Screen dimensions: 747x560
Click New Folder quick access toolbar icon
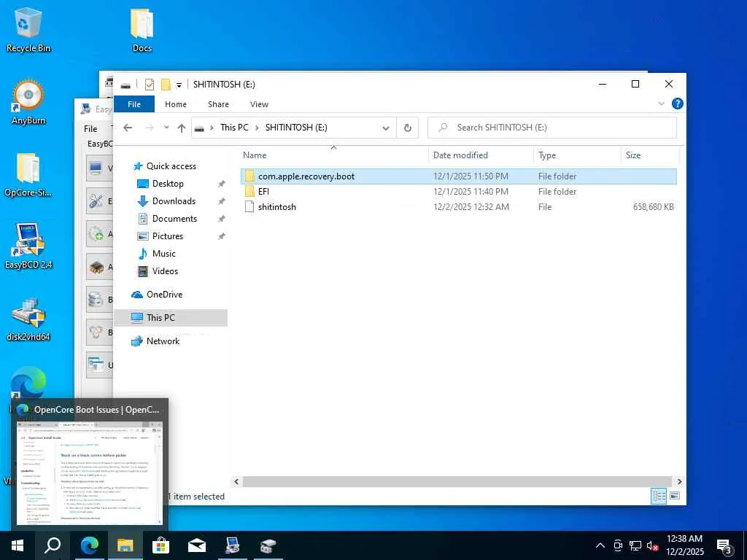(x=166, y=85)
